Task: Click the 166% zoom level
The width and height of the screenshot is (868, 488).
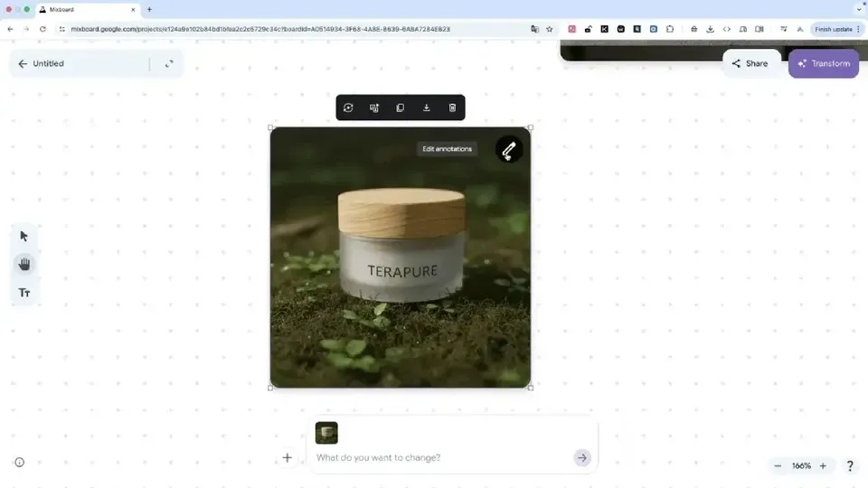Action: tap(801, 466)
